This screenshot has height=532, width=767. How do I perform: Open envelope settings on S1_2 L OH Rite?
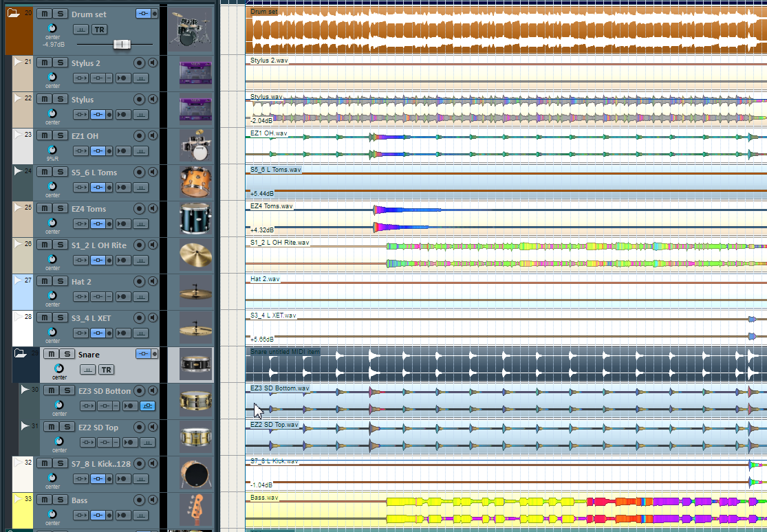[141, 260]
